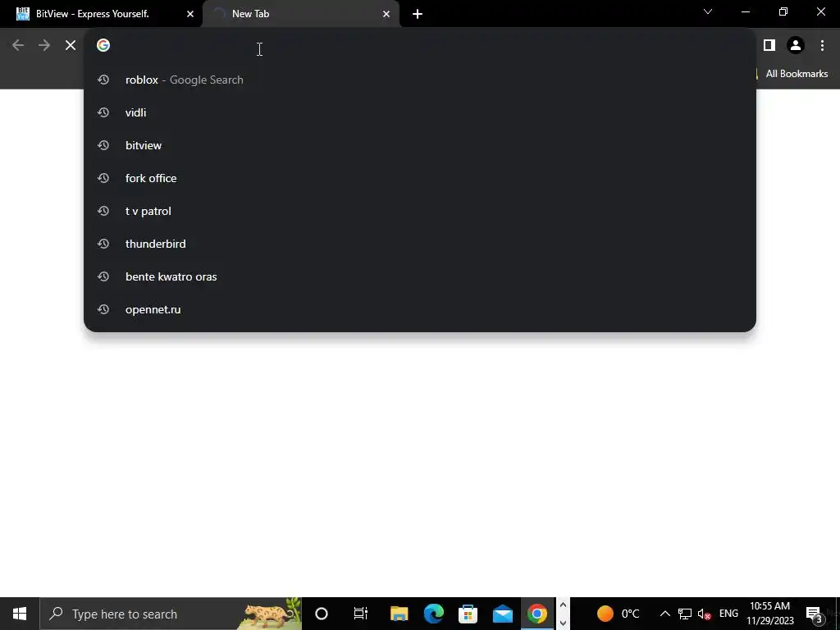This screenshot has width=840, height=630.
Task: Launch Microsoft Edge from taskbar
Action: [433, 614]
